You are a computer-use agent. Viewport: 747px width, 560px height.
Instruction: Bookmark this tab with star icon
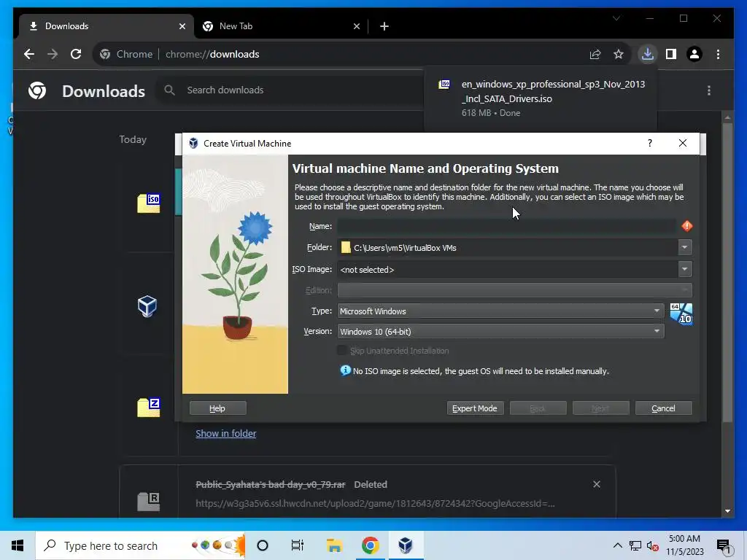(x=619, y=54)
